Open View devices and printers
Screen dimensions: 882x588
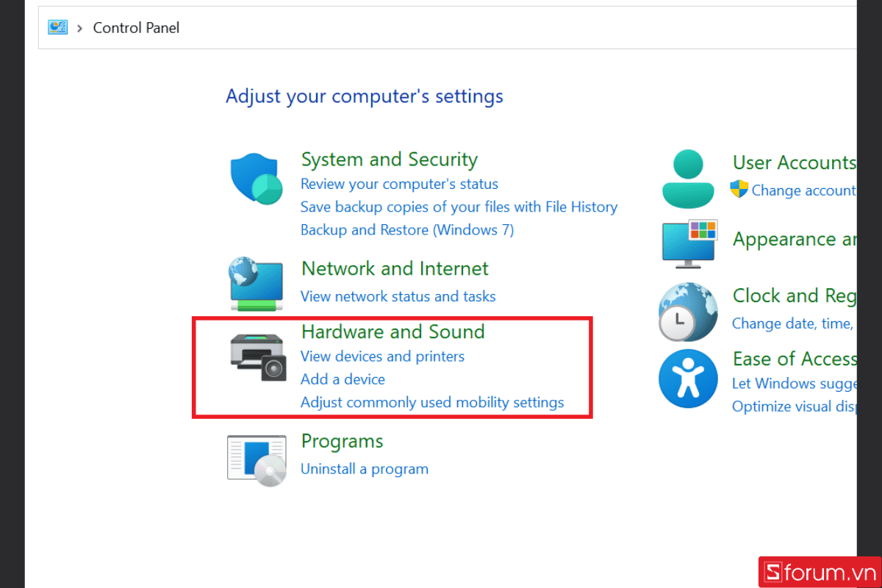[x=382, y=356]
